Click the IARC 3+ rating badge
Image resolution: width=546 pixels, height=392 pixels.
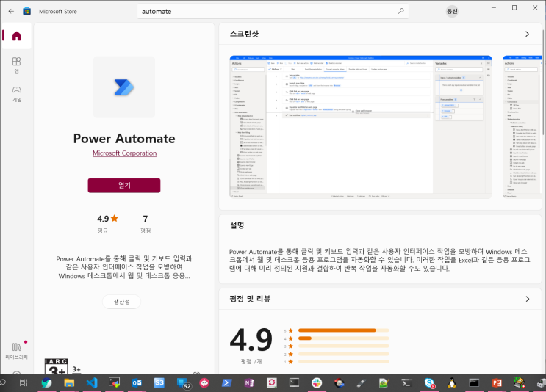pos(57,366)
